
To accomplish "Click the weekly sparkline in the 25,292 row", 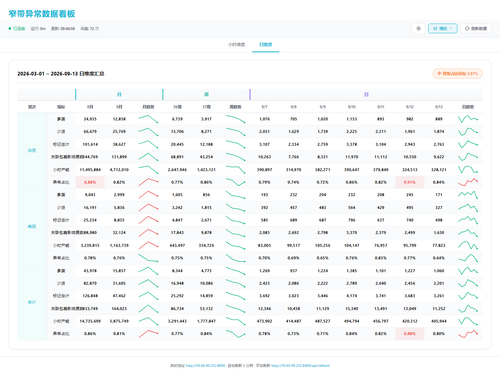I will pos(235,296).
